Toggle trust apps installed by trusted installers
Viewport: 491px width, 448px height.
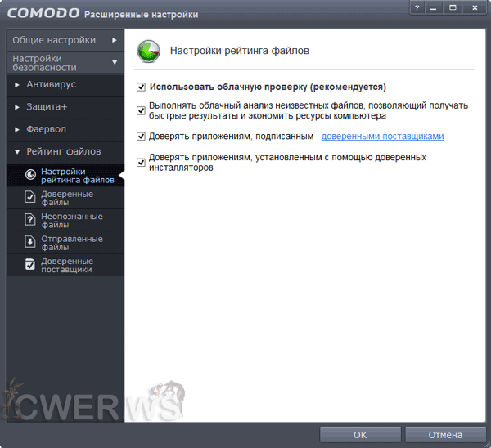click(x=142, y=162)
